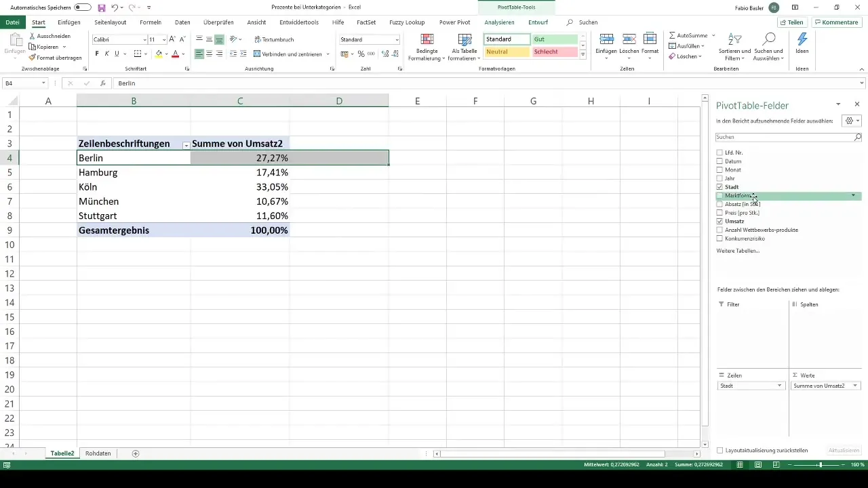Screen dimensions: 868x488
Task: Click the Kommentare button
Action: click(836, 22)
